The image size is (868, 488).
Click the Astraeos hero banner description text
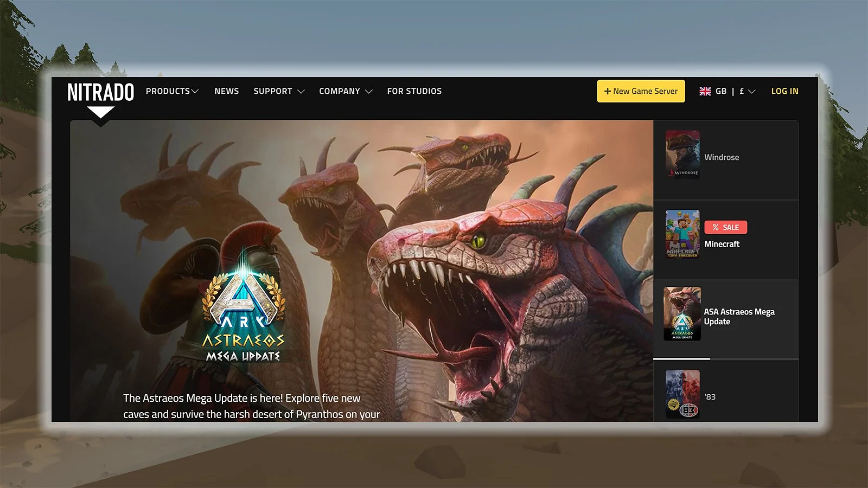click(251, 406)
